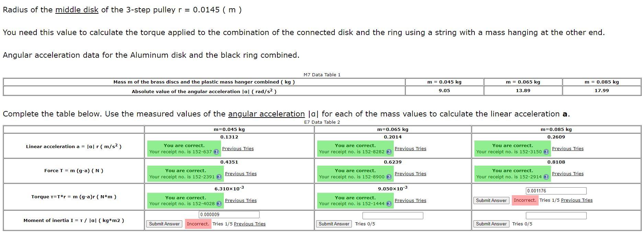Click 'm = 0.045 kg' header in Table 1

click(444, 82)
